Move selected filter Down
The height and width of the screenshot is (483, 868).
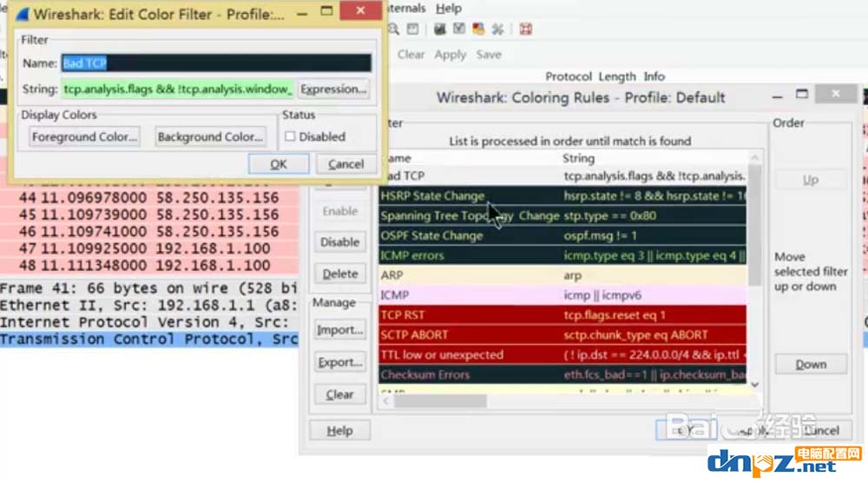(x=811, y=365)
